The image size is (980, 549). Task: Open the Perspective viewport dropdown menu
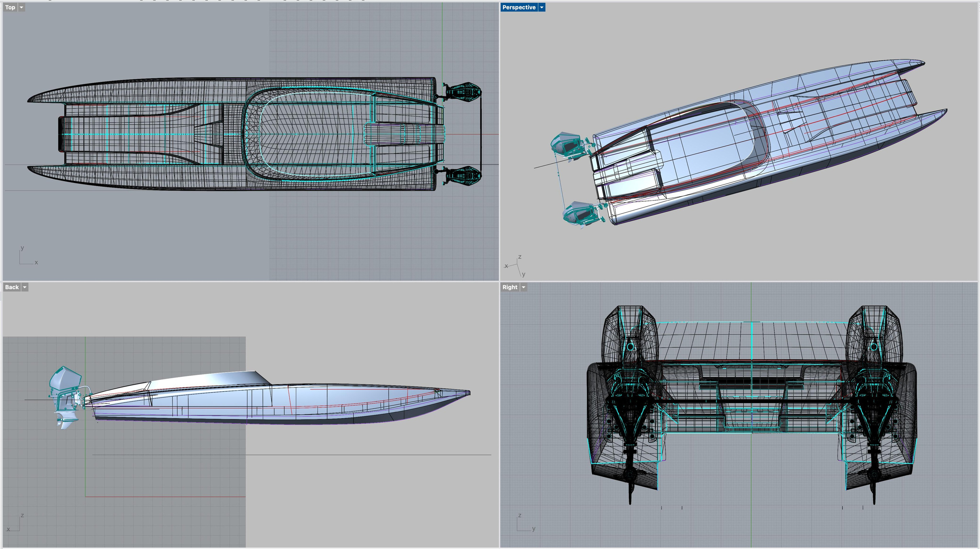coord(542,7)
